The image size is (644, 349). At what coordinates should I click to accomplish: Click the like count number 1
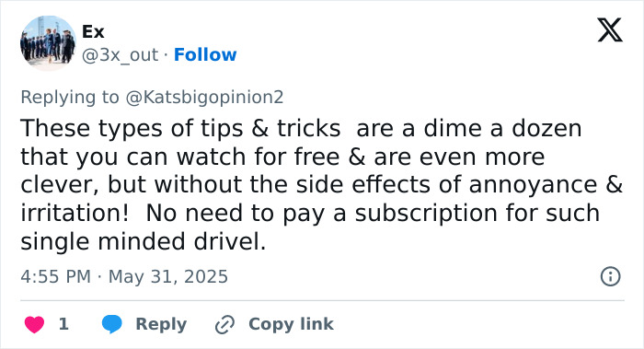(x=63, y=324)
